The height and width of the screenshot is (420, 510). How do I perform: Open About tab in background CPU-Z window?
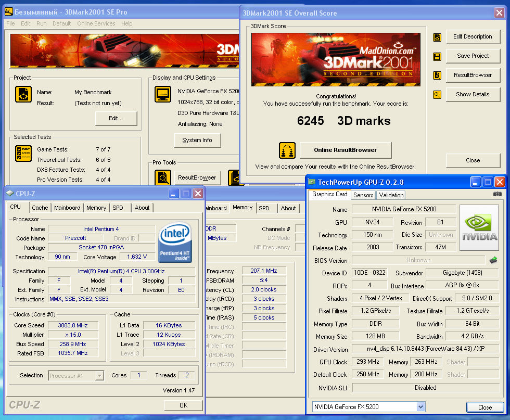288,208
